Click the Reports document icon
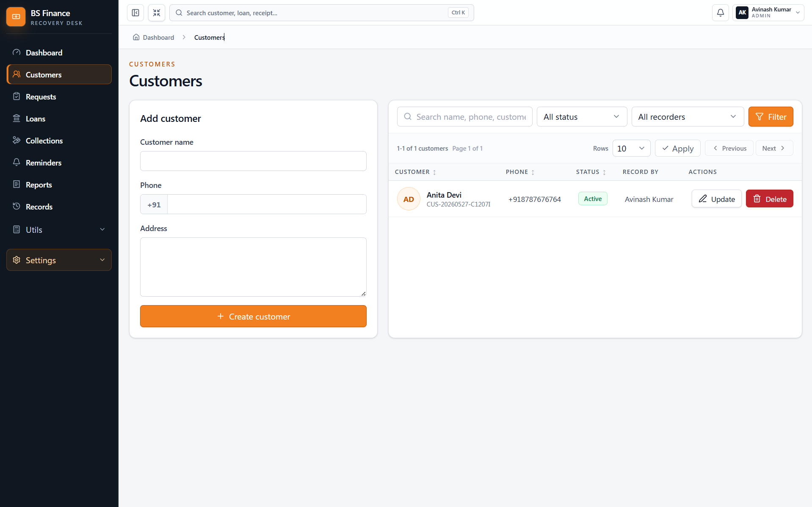The height and width of the screenshot is (507, 812). point(17,185)
